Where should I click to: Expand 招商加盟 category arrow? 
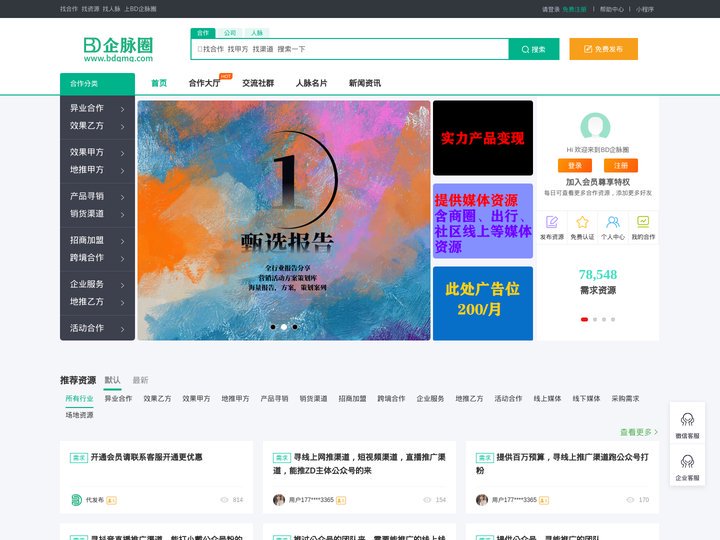[123, 242]
